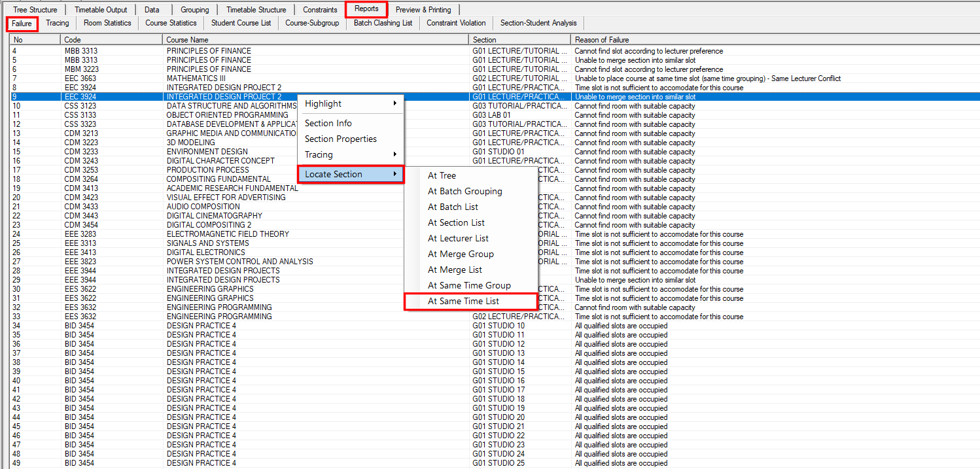
Task: Click DIGITAL CINEMATOGRAPHY course name
Action: (215, 216)
